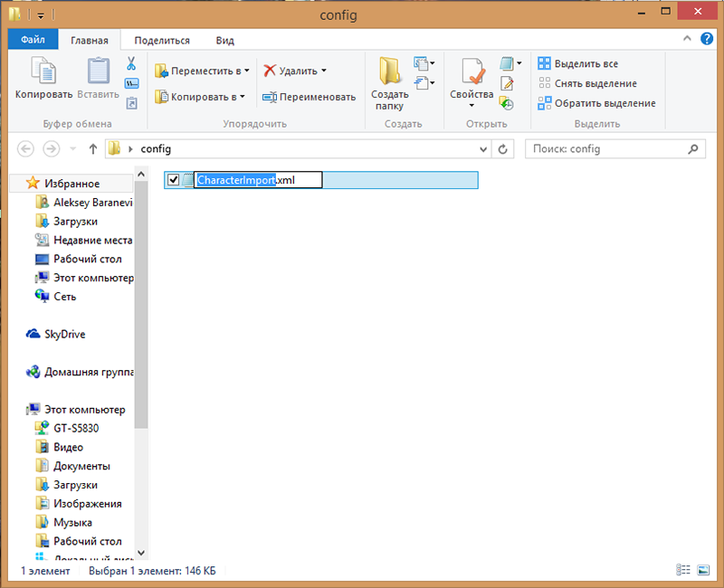724x588 pixels.
Task: Open Свойства (Properties) via checkmark icon
Action: point(472,74)
